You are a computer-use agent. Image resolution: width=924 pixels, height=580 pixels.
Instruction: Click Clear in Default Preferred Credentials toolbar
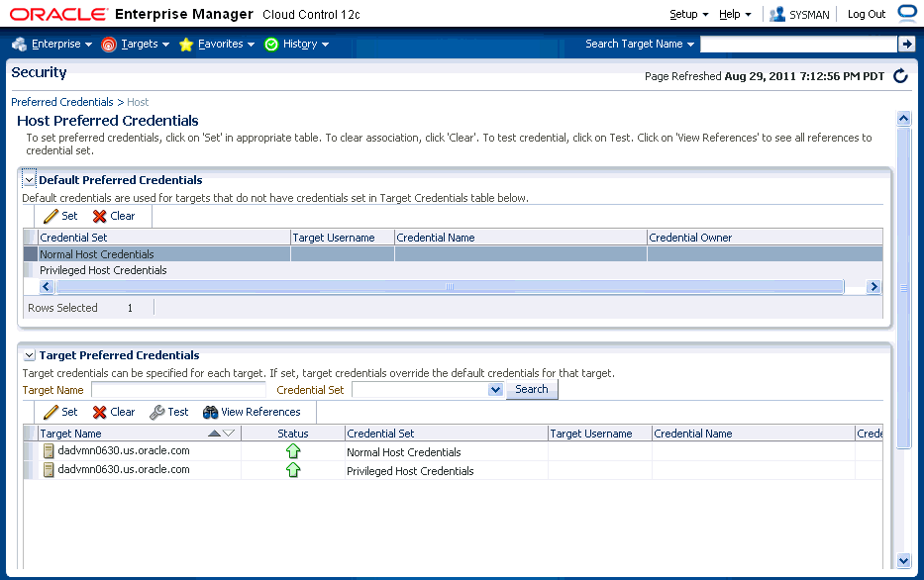point(114,216)
